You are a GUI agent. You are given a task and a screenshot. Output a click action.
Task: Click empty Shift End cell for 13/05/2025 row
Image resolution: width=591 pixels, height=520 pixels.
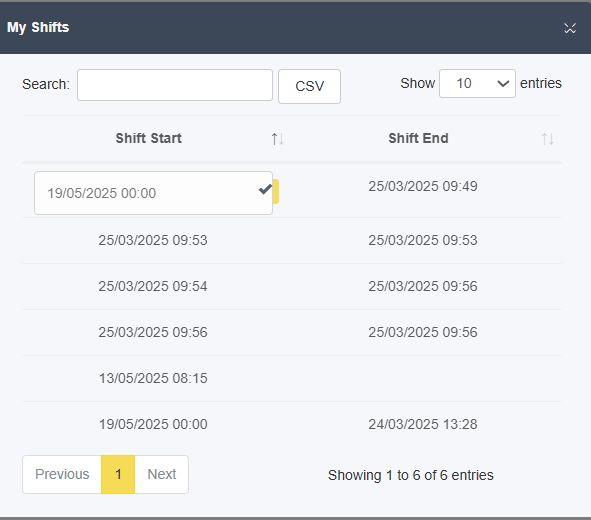[x=423, y=378]
